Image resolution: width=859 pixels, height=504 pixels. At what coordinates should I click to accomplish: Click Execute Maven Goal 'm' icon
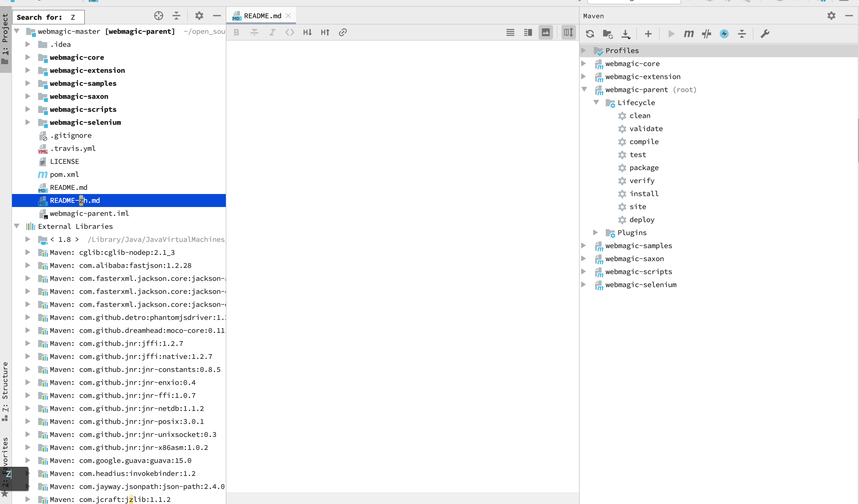(x=689, y=34)
